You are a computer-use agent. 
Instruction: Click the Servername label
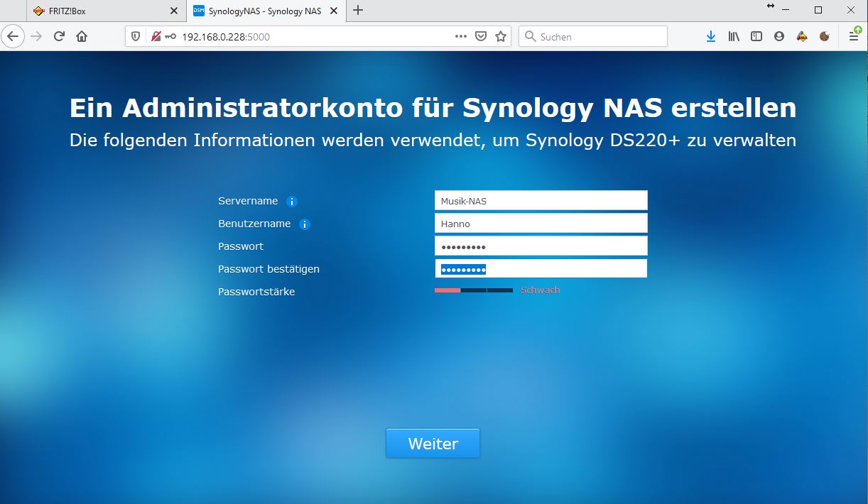click(248, 201)
